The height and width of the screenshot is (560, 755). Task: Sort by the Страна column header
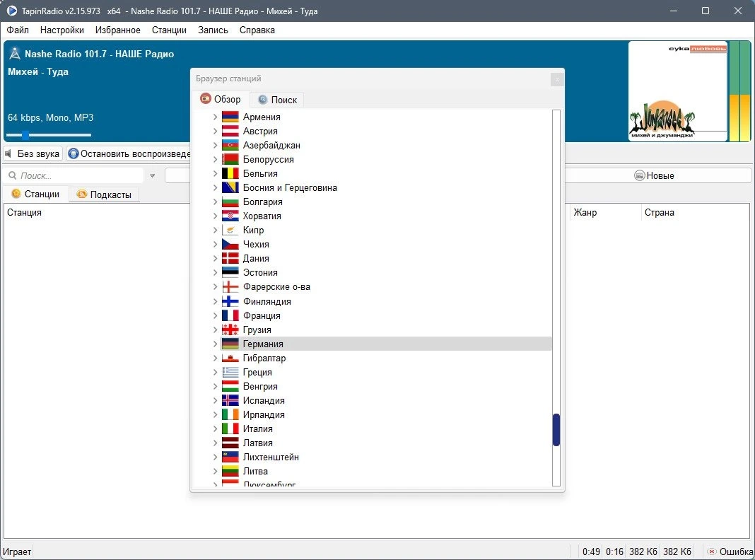659,212
